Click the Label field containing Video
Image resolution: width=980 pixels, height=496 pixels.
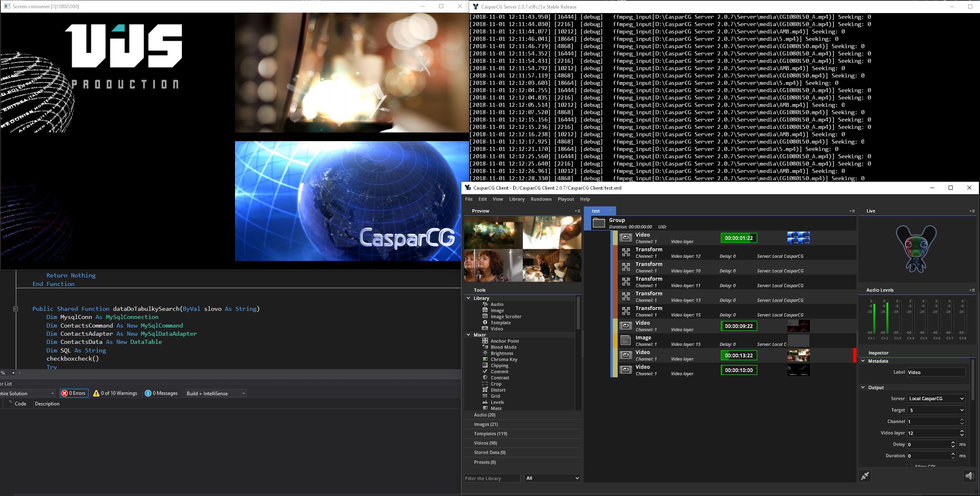[x=936, y=372]
